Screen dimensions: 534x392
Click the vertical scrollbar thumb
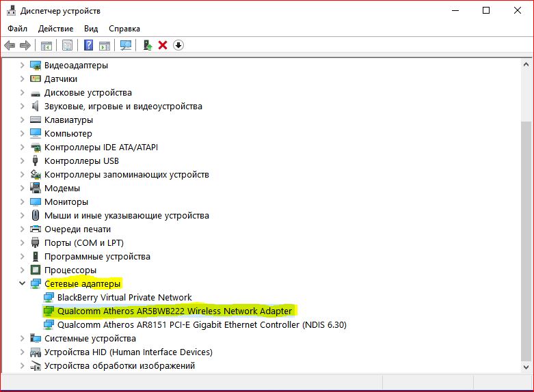526,241
